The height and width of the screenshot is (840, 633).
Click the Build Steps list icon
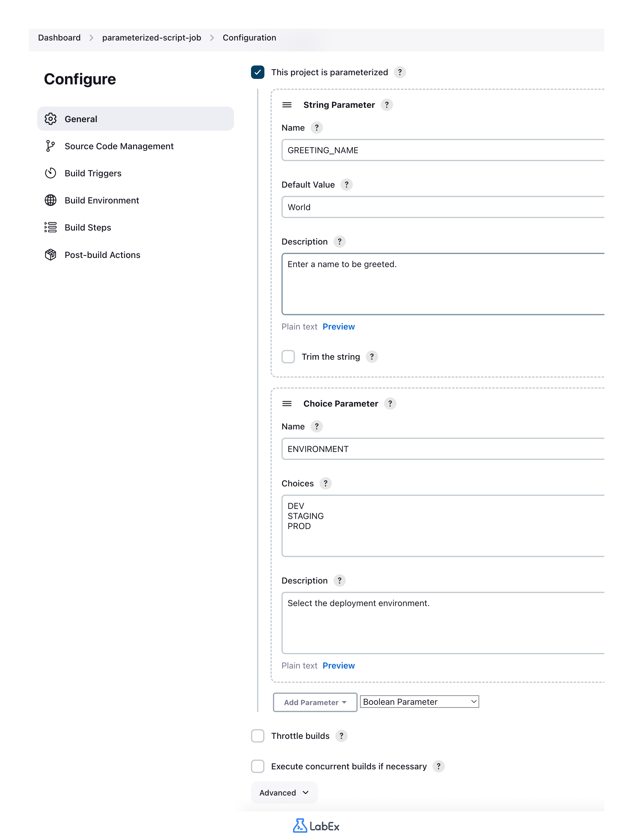(51, 227)
